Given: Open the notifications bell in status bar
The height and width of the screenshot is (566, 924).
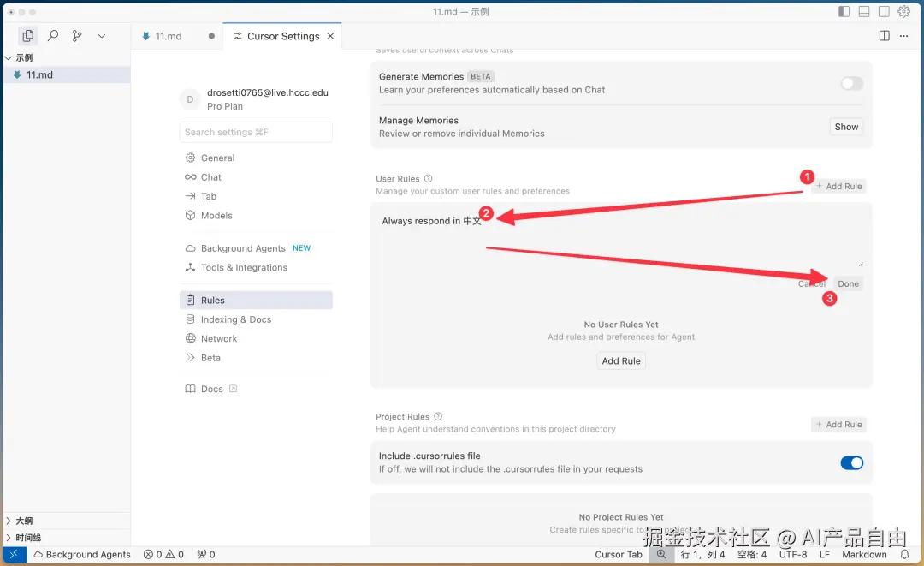Looking at the screenshot, I should (x=904, y=554).
